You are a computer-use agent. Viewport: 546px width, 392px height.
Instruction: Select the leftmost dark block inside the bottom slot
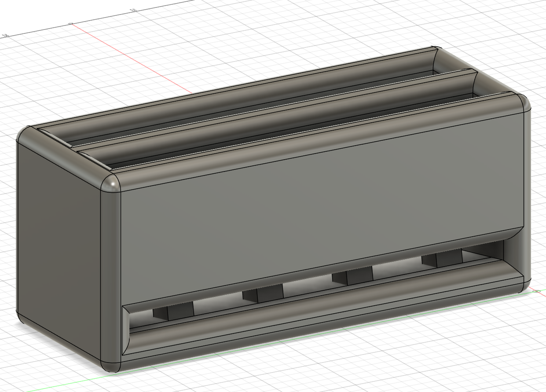point(173,311)
